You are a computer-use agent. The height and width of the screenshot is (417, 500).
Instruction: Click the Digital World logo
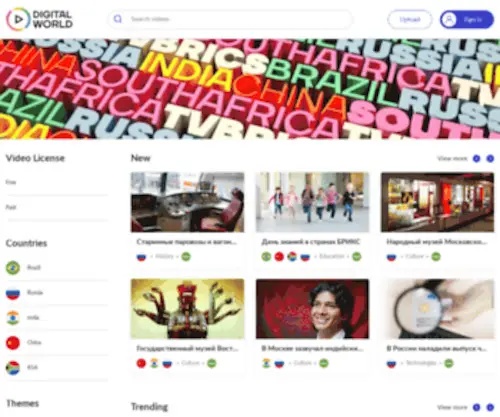tap(39, 19)
